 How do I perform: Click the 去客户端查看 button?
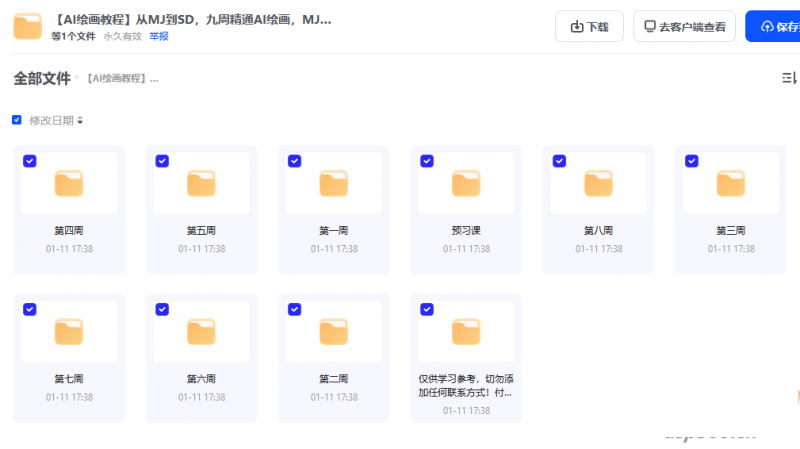pyautogui.click(x=684, y=26)
